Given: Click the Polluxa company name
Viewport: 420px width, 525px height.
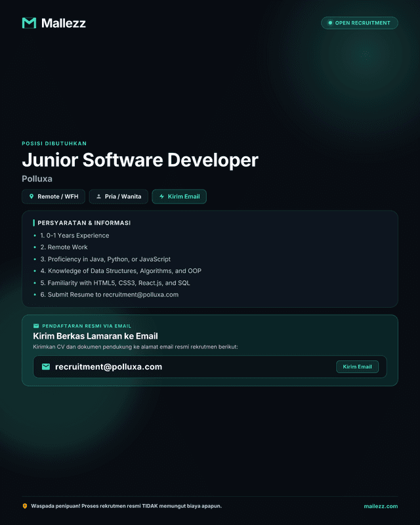Looking at the screenshot, I should (37, 178).
